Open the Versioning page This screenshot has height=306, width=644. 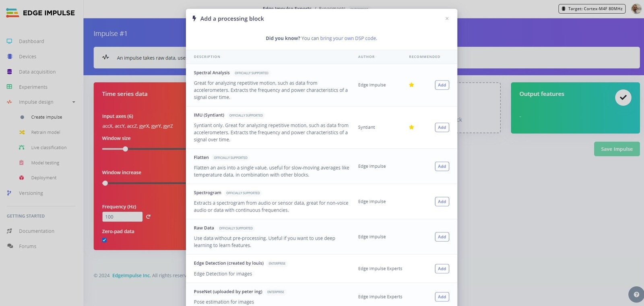click(31, 193)
